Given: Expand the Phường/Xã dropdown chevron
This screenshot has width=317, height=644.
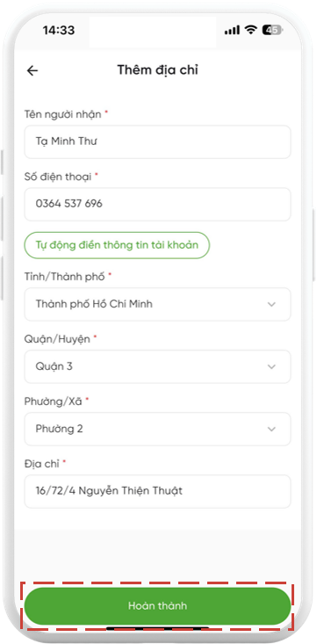Looking at the screenshot, I should 271,430.
